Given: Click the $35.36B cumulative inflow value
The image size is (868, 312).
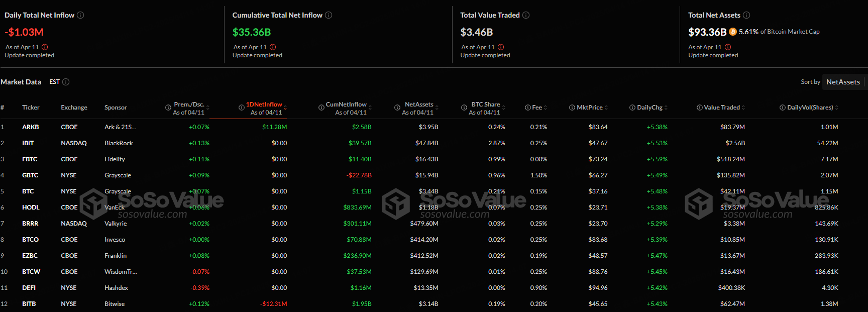Looking at the screenshot, I should coord(252,32).
